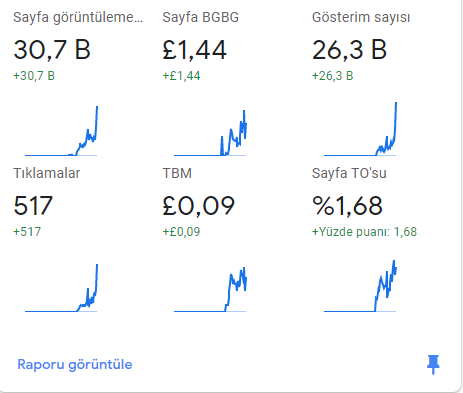Viewport: 463px width, 393px height.
Task: Click the TBM metric label
Action: coord(177,173)
